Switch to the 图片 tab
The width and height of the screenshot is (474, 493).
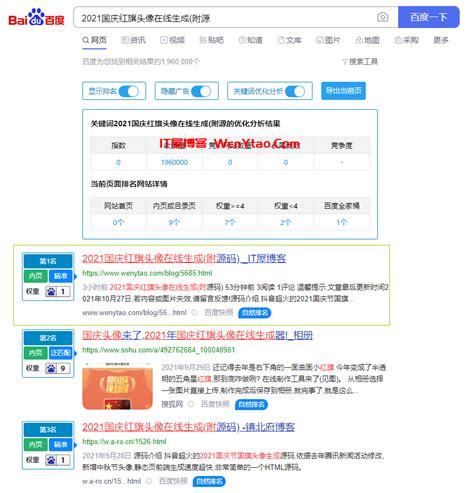point(328,40)
